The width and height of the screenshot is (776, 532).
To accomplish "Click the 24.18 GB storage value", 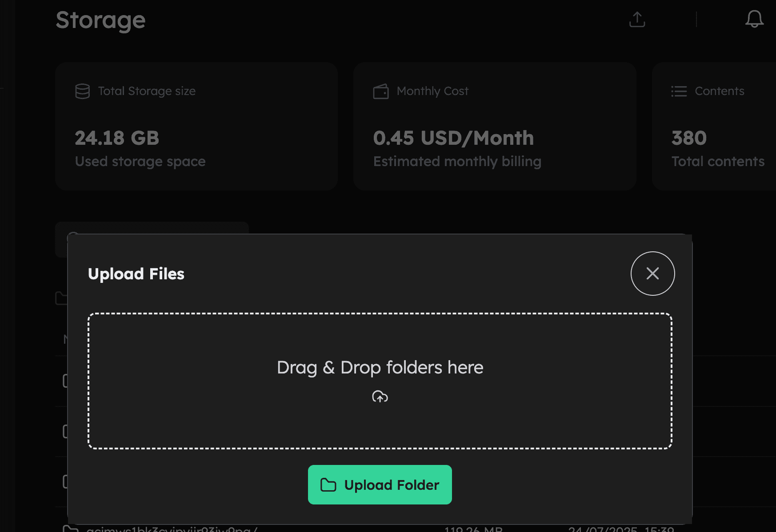I will click(117, 138).
